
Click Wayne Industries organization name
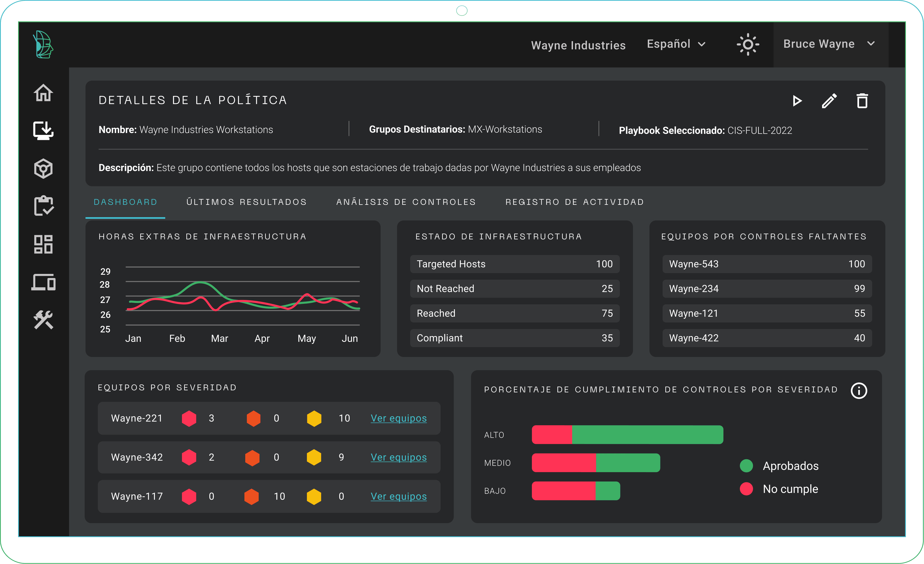point(578,46)
